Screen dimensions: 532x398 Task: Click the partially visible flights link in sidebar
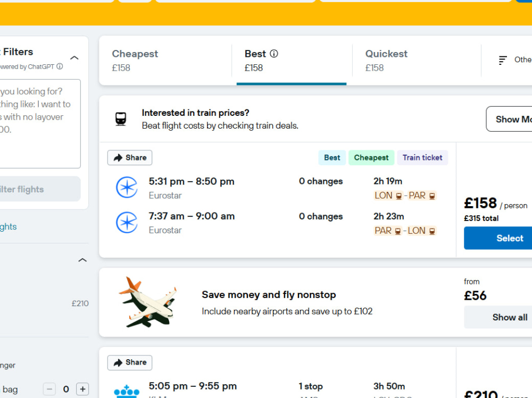8,226
